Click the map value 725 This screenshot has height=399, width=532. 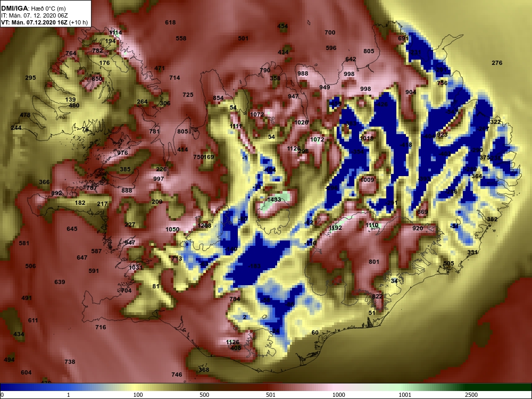[188, 95]
